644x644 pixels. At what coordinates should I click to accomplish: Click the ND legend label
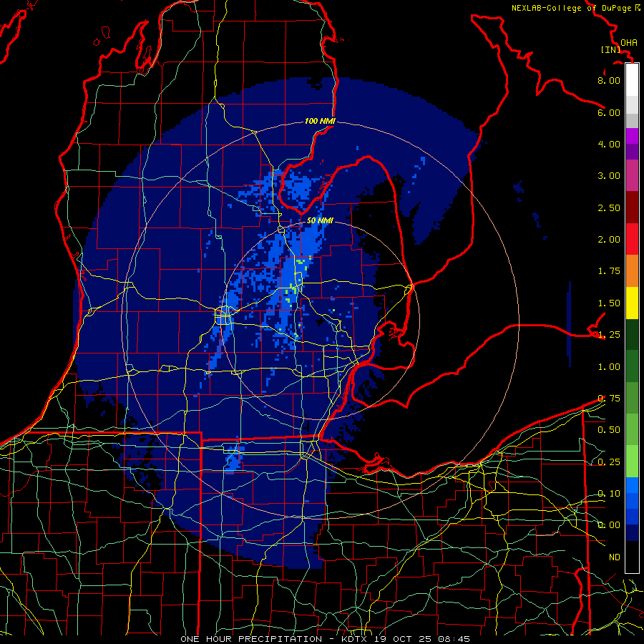tap(615, 557)
